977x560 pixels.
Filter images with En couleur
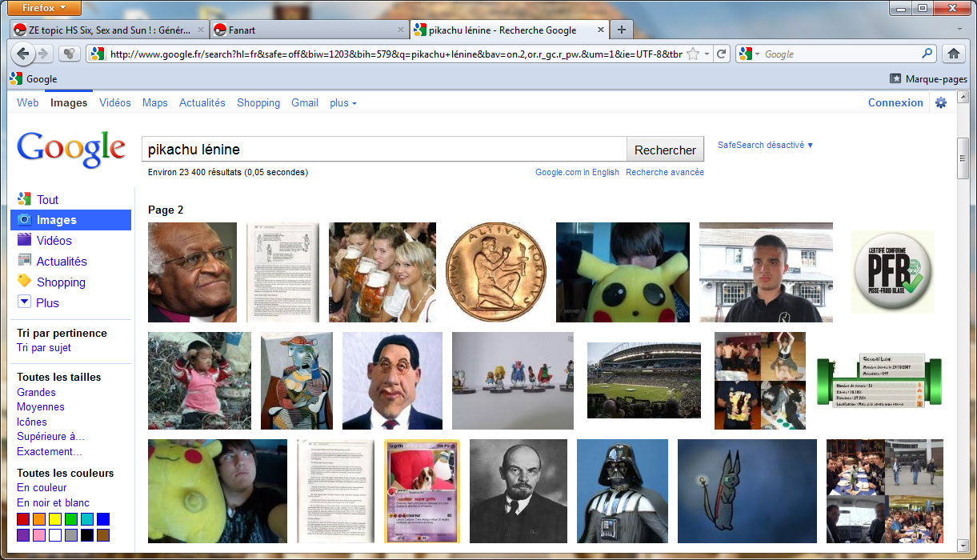(x=42, y=487)
